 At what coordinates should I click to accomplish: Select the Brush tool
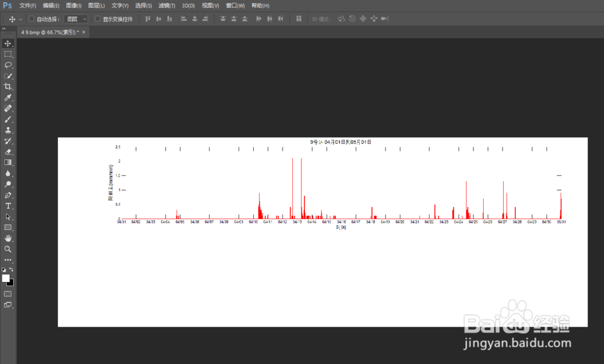click(x=8, y=120)
